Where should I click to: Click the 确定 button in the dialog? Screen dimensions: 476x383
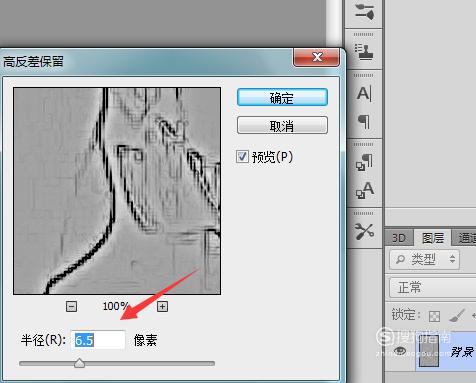pyautogui.click(x=282, y=97)
